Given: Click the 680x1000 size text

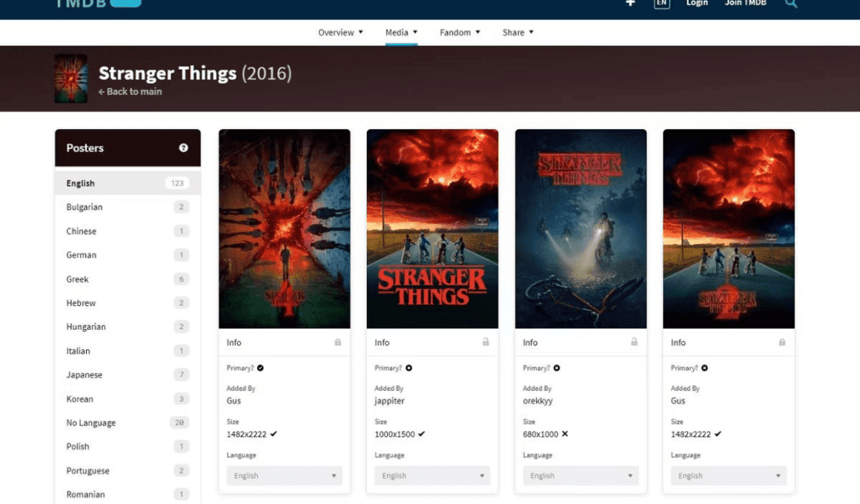Looking at the screenshot, I should (540, 434).
